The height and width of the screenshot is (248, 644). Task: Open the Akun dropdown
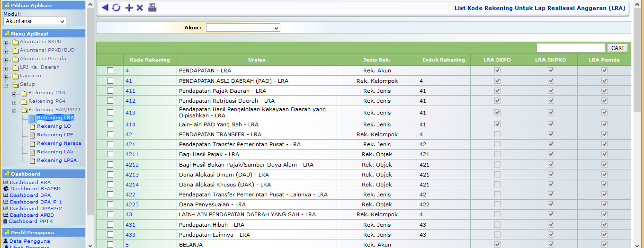[243, 28]
